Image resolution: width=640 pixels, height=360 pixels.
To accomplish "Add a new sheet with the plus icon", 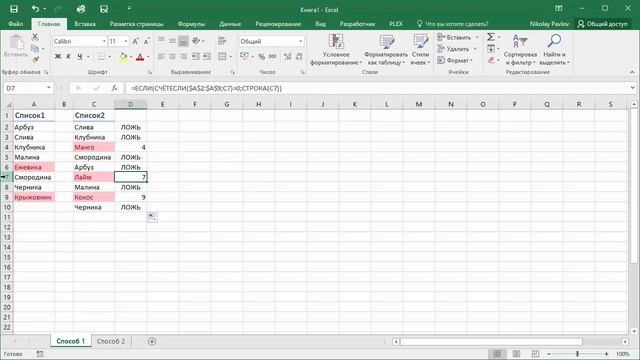I will [152, 341].
